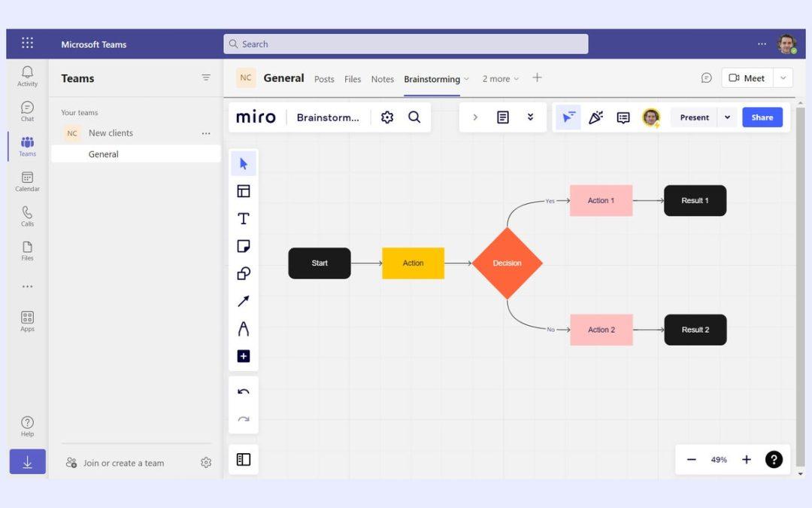Zoom out the Miro board

(x=692, y=459)
